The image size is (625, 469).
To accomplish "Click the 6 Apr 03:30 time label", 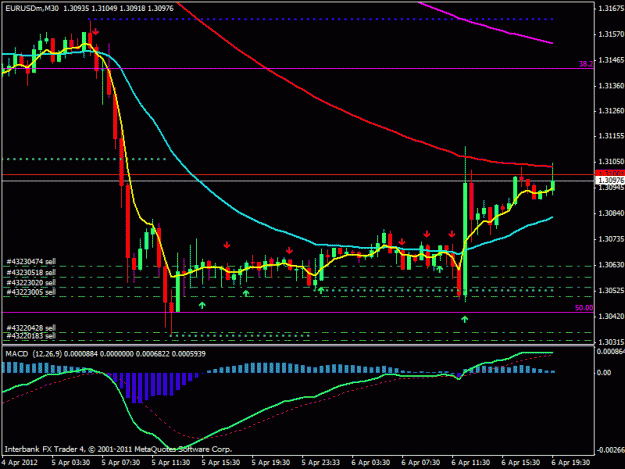I will click(x=371, y=462).
